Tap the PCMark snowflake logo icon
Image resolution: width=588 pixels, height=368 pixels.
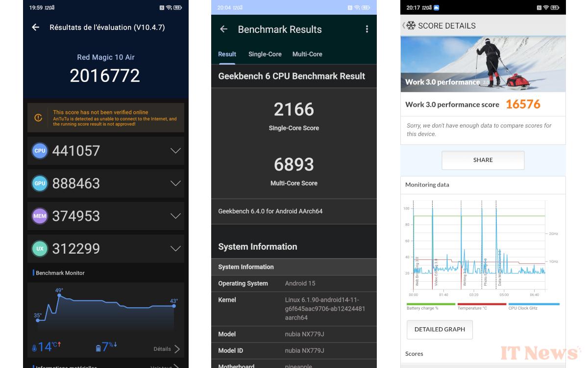point(411,26)
